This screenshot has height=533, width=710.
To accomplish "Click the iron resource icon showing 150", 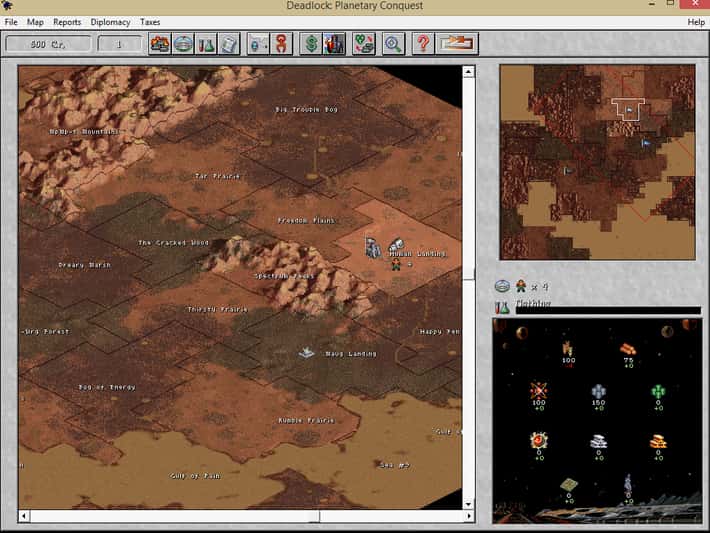I will click(x=598, y=391).
